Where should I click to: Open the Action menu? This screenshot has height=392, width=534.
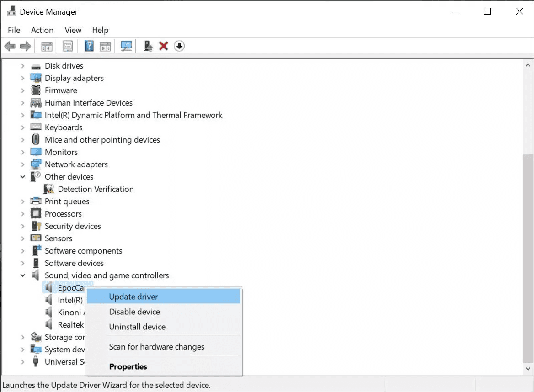tap(42, 30)
